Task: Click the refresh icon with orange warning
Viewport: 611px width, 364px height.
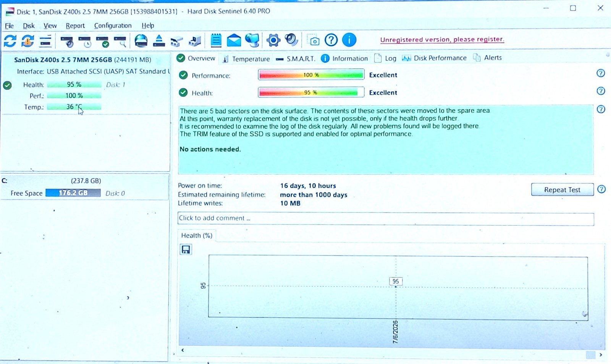Action: (x=27, y=40)
